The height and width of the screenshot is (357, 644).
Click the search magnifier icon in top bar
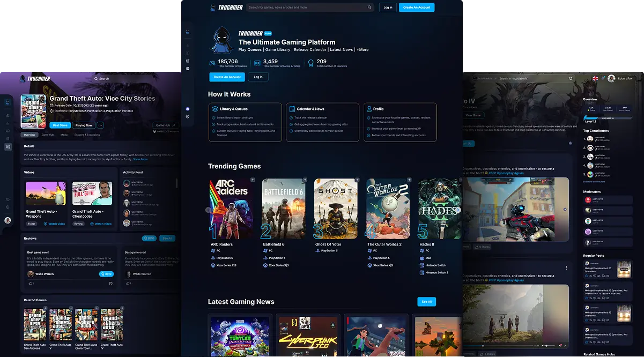pos(369,8)
